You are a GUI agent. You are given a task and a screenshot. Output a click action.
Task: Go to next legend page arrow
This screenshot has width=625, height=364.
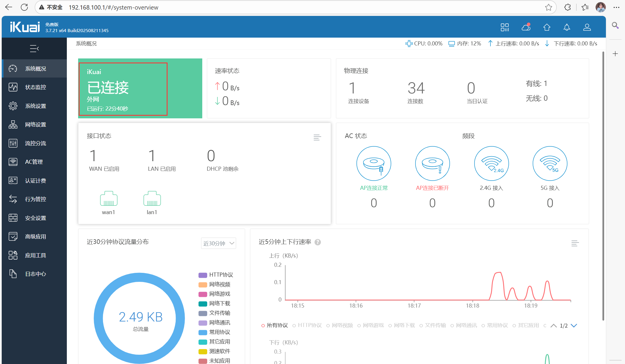(574, 326)
